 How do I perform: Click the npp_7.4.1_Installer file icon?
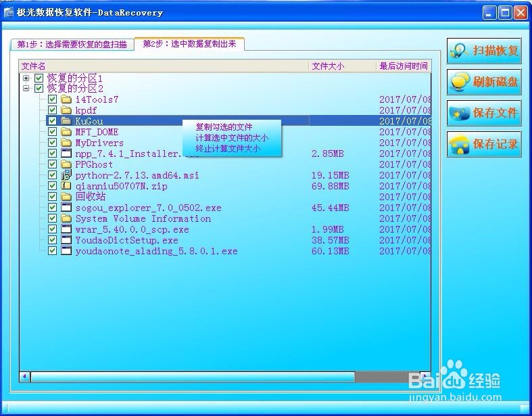click(66, 153)
